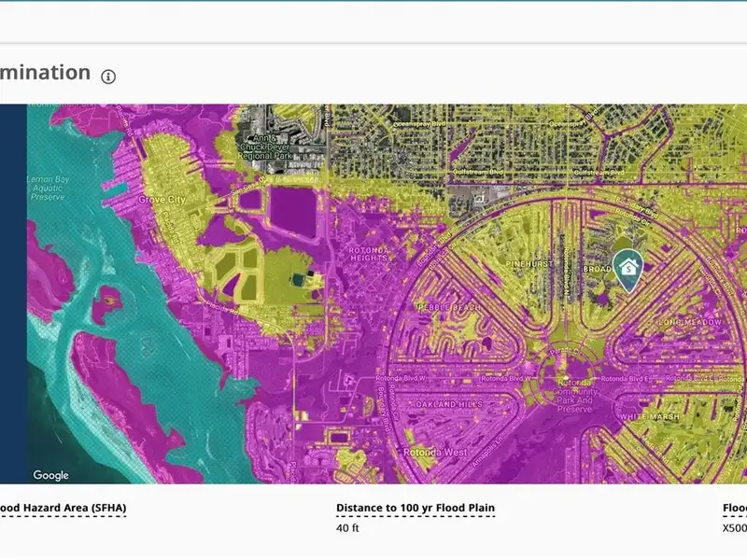Screen dimensions: 747x560
Task: Click the Google logo on the map
Action: [x=51, y=475]
